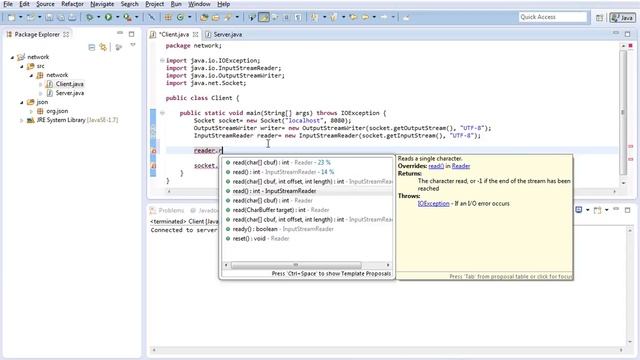Toggle Mark Occurrences highlighted button

click(x=264, y=18)
